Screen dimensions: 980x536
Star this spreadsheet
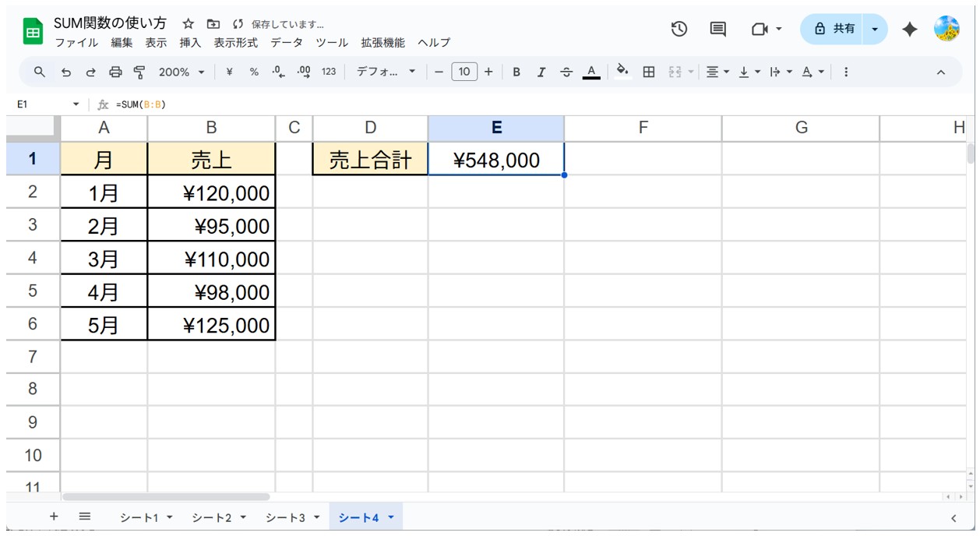click(188, 23)
